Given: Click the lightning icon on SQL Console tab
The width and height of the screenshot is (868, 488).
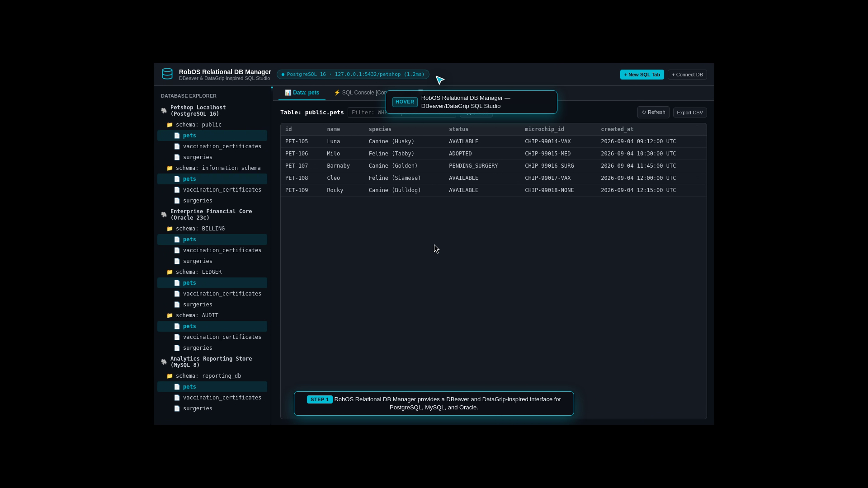Looking at the screenshot, I should pyautogui.click(x=337, y=93).
